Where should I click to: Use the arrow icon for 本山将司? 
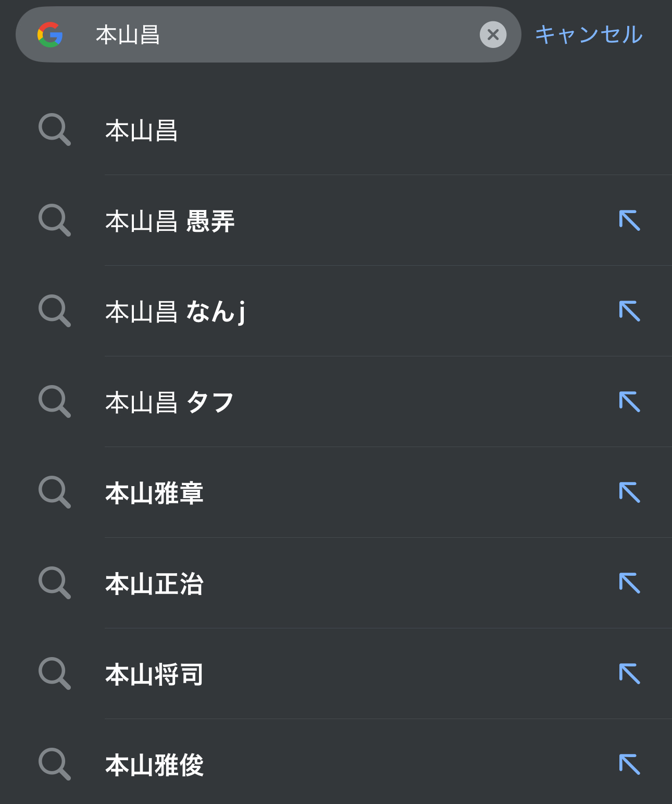coord(629,674)
